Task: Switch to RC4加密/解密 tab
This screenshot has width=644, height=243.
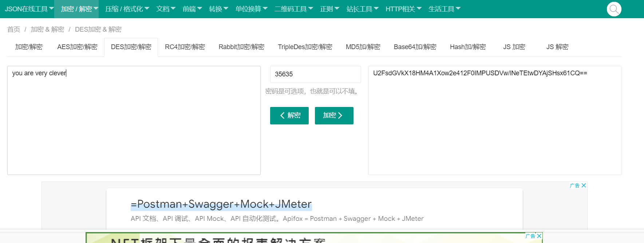Action: pos(185,47)
